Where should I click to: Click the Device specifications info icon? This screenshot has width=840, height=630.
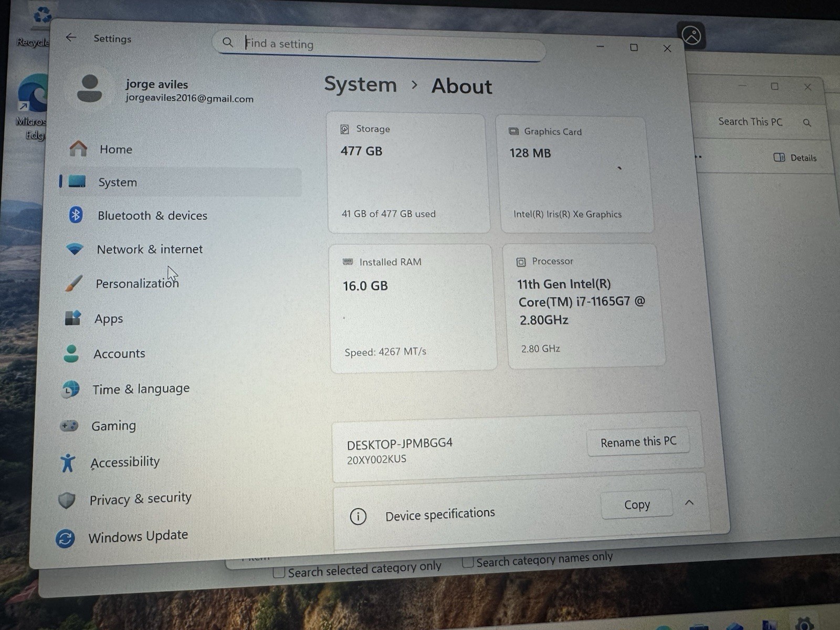[x=358, y=517]
